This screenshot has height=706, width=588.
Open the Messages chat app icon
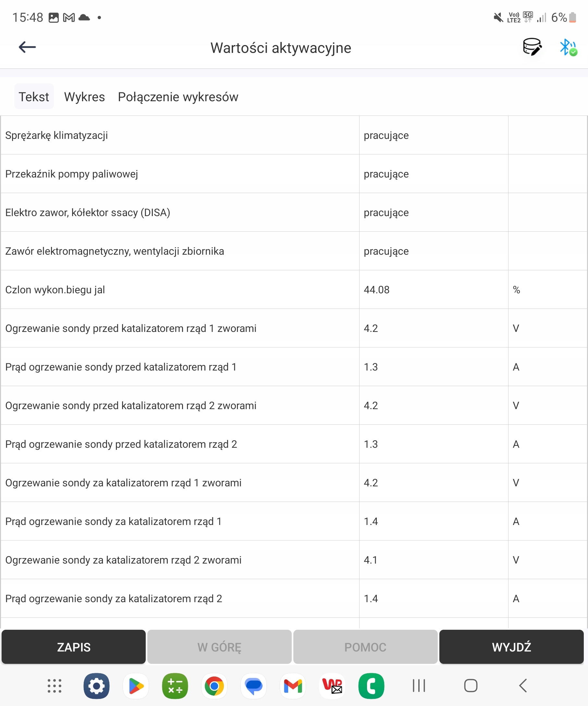pos(253,686)
